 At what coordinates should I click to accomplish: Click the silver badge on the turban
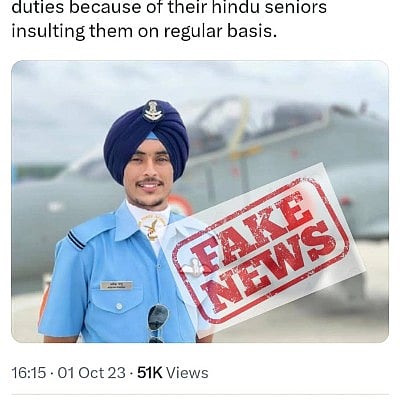point(153,110)
